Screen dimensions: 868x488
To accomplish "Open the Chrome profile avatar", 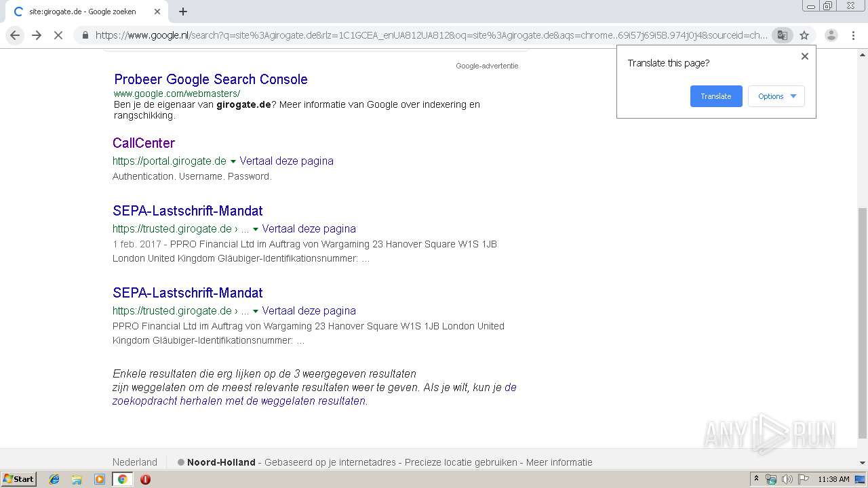I will [831, 35].
